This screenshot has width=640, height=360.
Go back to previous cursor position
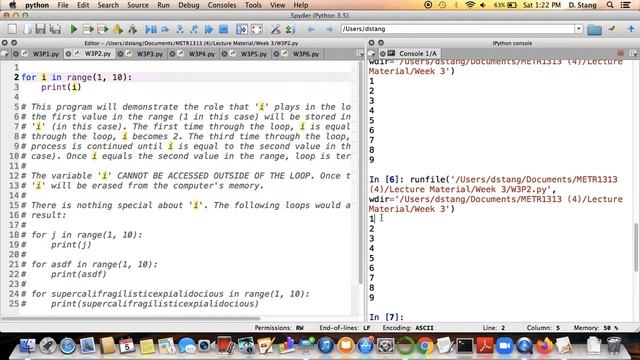point(311,29)
